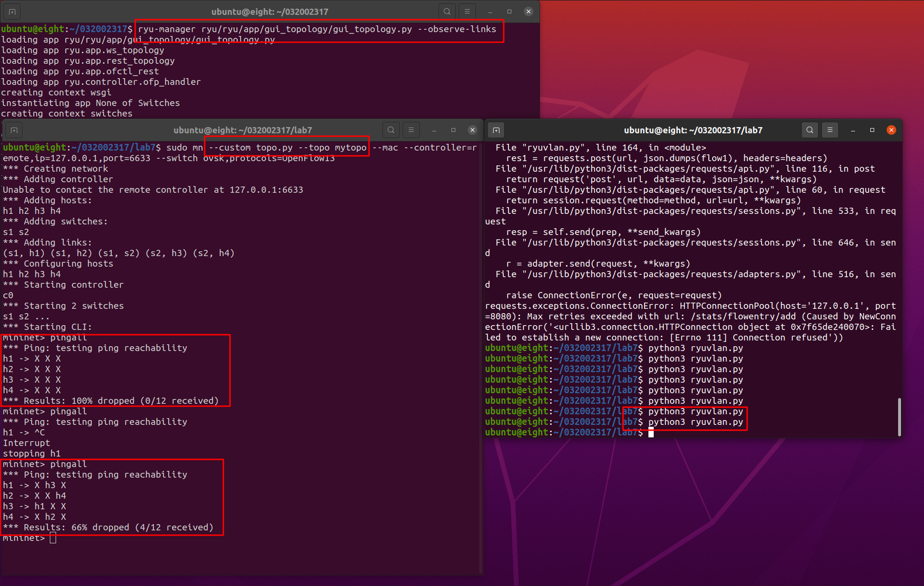The width and height of the screenshot is (924, 586).
Task: Close the mininet lab7 terminal window
Action: (473, 130)
